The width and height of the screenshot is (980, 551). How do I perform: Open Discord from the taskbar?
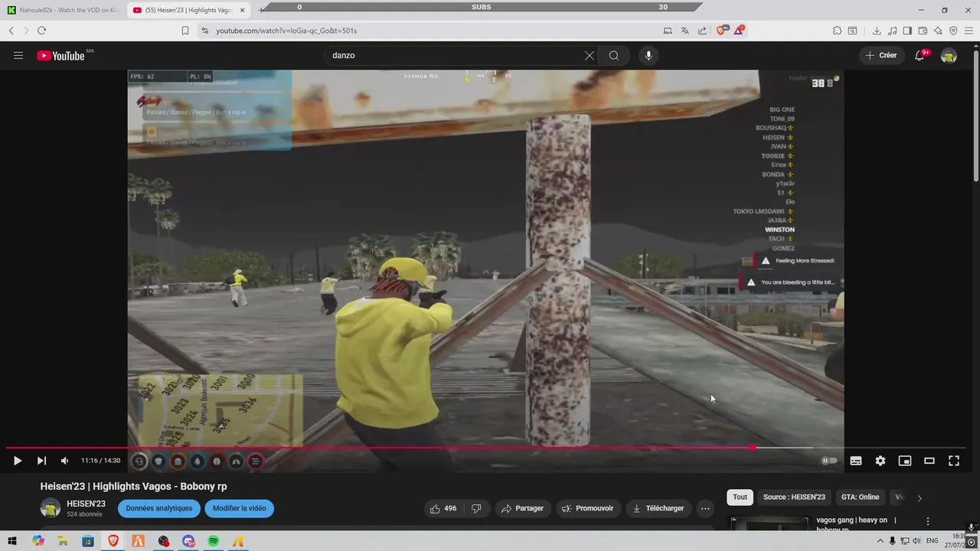(x=188, y=541)
